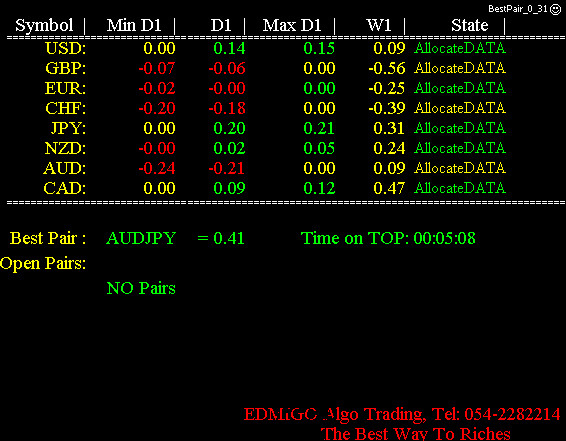Select the CAD: row label
This screenshot has width=566, height=441.
pyautogui.click(x=65, y=188)
